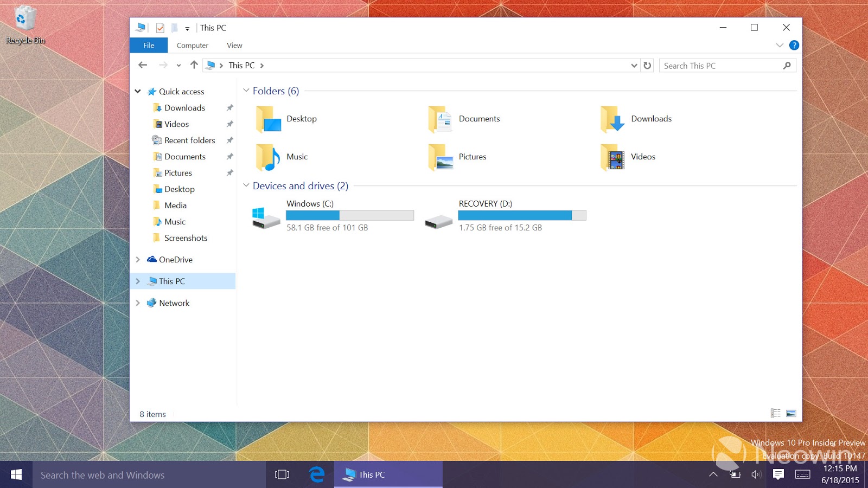Open Customize Quick Access Toolbar dropdown
Viewport: 868px width, 488px height.
187,29
